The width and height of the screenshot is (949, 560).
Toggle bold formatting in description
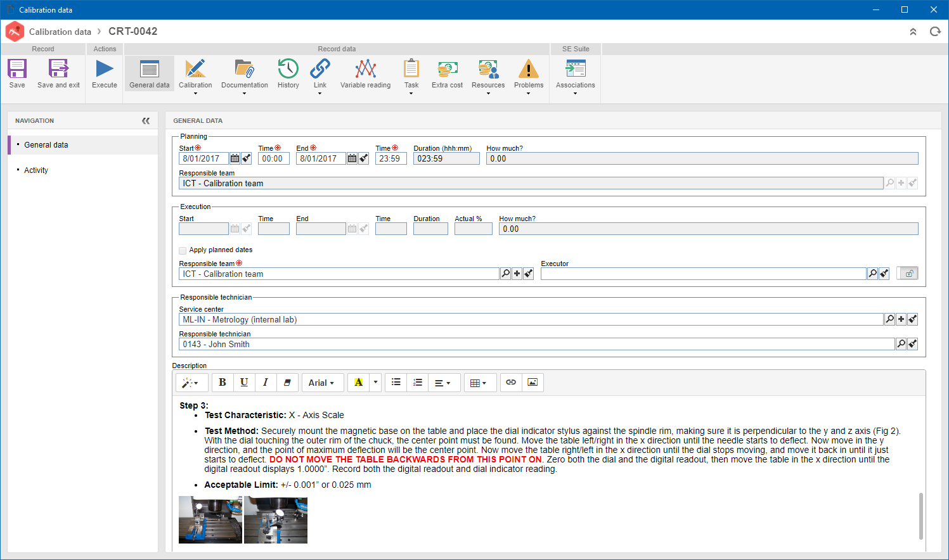223,383
